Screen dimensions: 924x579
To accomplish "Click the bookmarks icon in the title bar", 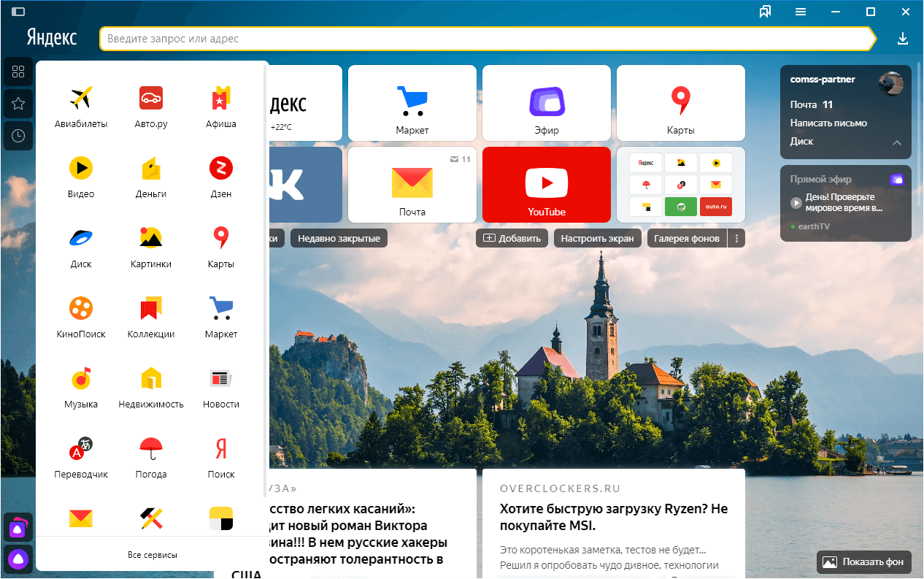I will (766, 12).
